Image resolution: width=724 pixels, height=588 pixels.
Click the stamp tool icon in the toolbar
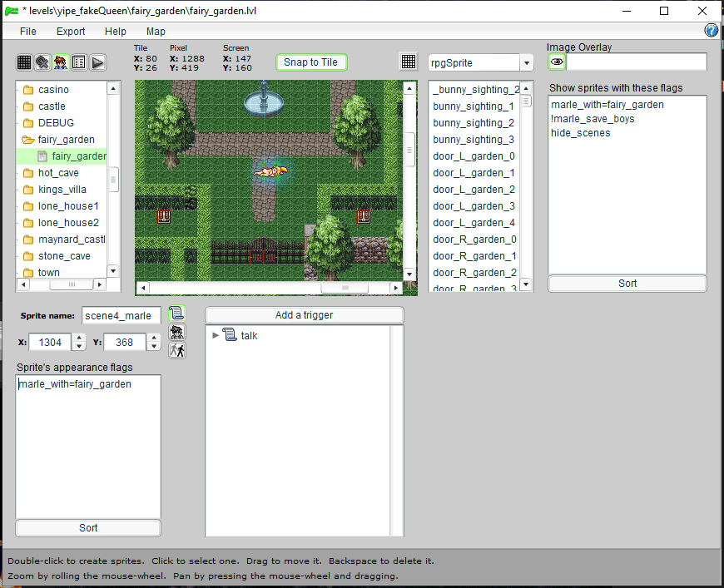[x=42, y=62]
